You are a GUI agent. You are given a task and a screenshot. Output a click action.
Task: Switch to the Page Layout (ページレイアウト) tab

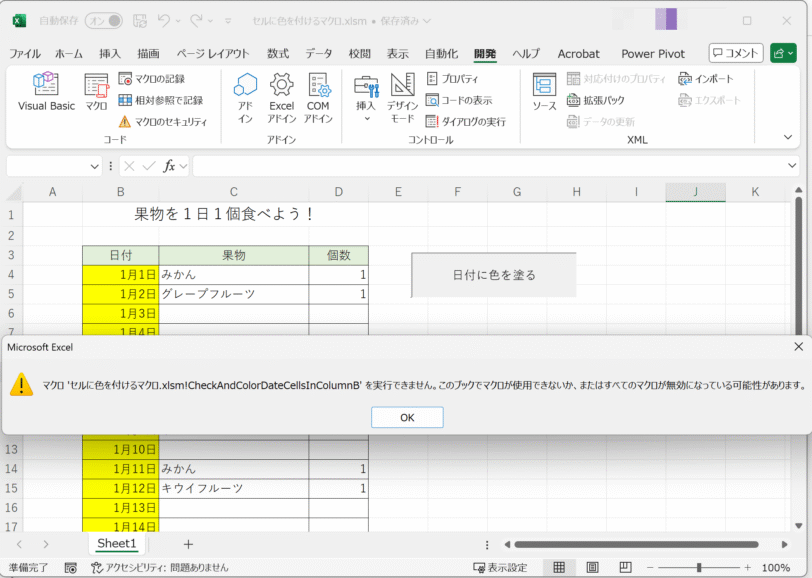[x=213, y=53]
